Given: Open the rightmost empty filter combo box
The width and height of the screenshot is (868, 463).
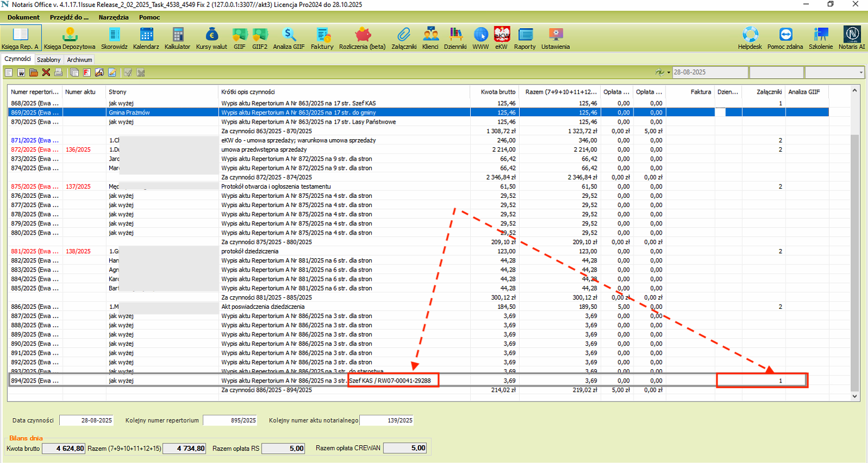Looking at the screenshot, I should point(834,72).
